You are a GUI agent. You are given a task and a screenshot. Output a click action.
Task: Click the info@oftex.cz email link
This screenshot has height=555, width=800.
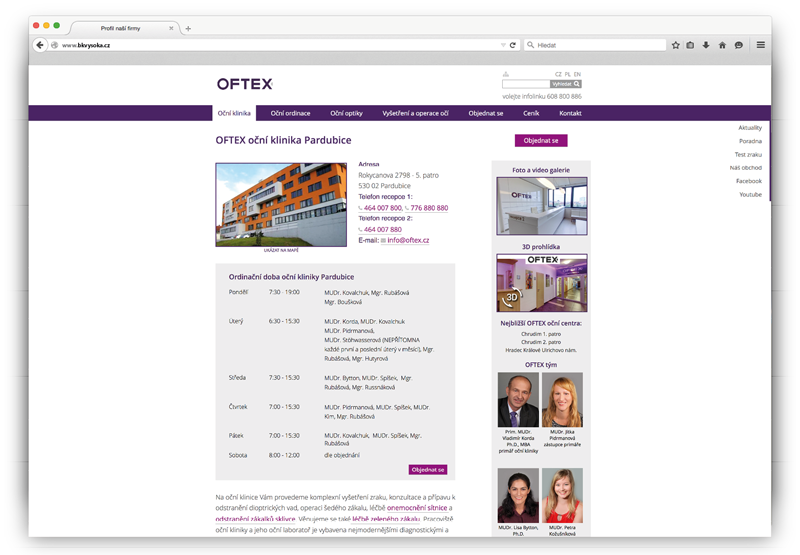point(408,240)
